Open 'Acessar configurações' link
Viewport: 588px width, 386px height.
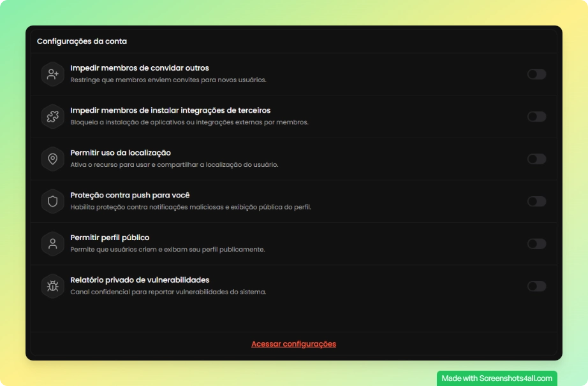[293, 343]
